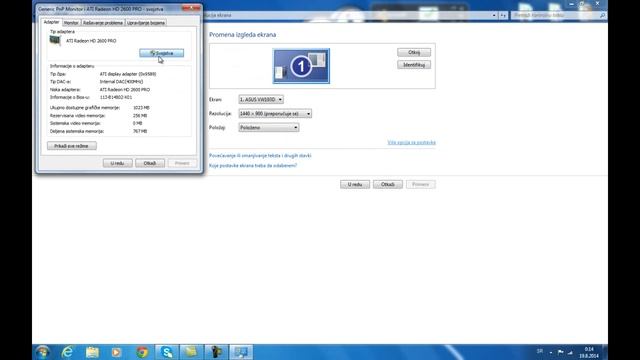Click the Otkrij button
The image size is (640, 360).
click(414, 52)
